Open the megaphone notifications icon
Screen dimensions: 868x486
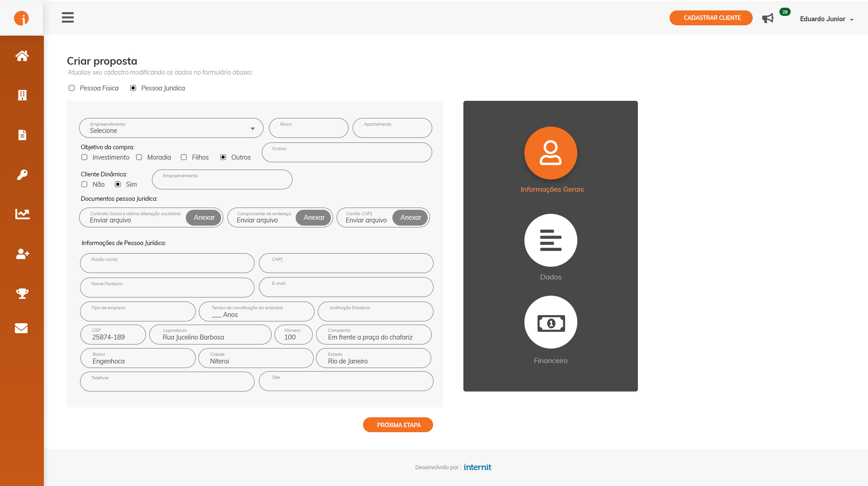(x=768, y=18)
